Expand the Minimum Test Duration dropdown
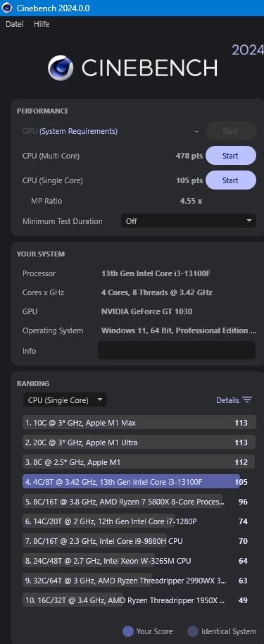The width and height of the screenshot is (264, 644). (189, 221)
